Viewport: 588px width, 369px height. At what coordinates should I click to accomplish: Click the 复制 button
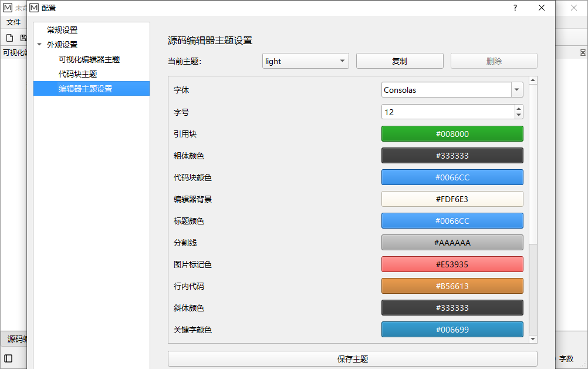pyautogui.click(x=400, y=61)
